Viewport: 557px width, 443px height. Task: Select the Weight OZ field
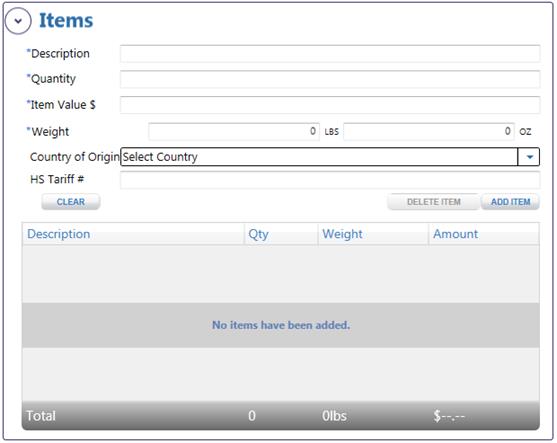pyautogui.click(x=429, y=131)
